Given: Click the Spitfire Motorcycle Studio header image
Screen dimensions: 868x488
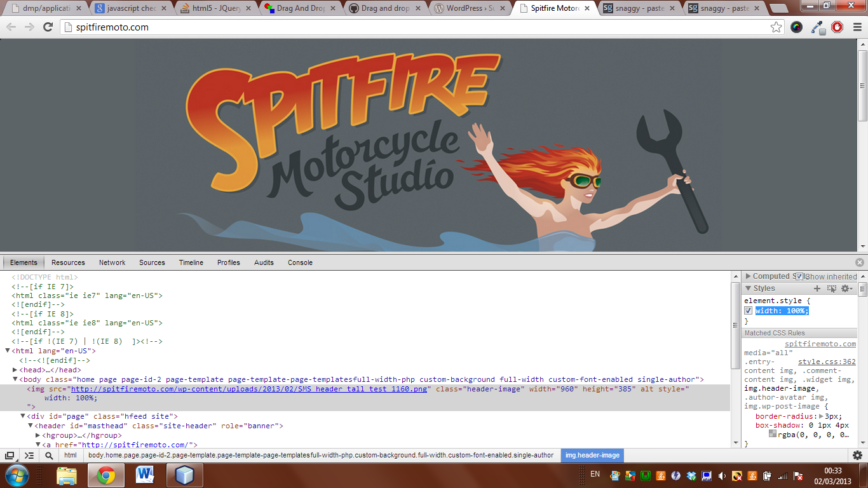Looking at the screenshot, I should pyautogui.click(x=429, y=146).
